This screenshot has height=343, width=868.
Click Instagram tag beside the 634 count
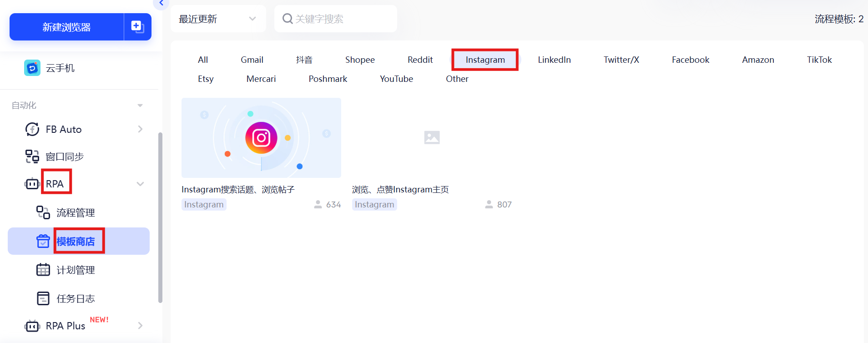(204, 204)
